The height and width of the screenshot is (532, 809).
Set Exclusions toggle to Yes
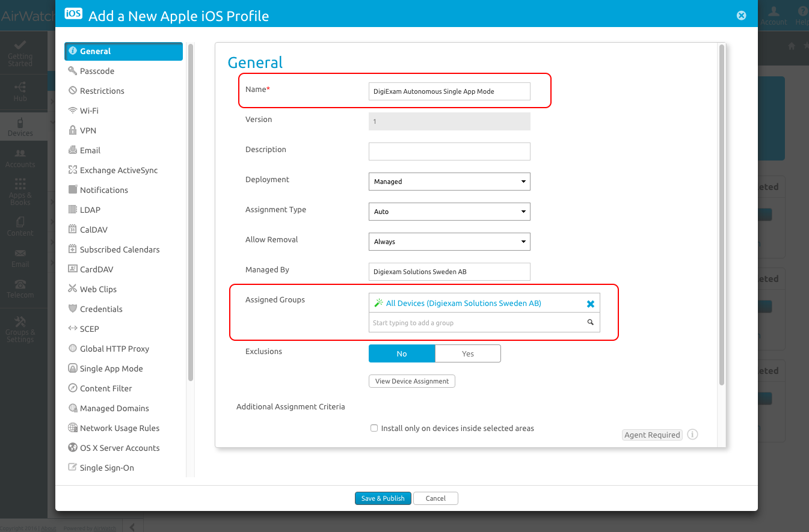(468, 353)
